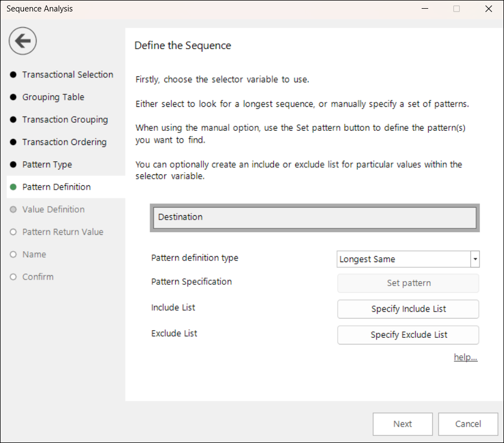Click the Pattern Specification label
504x443 pixels.
click(191, 282)
